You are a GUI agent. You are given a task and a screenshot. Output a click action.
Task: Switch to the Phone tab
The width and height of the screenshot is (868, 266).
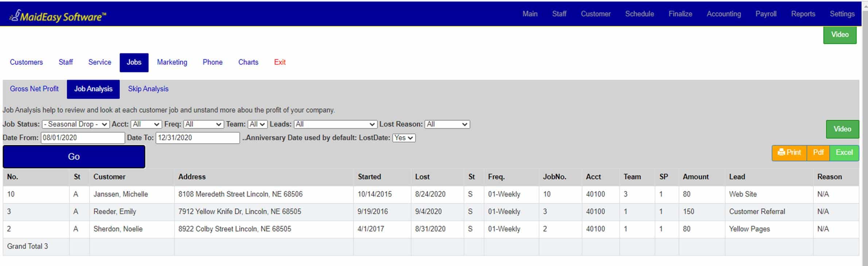tap(213, 62)
